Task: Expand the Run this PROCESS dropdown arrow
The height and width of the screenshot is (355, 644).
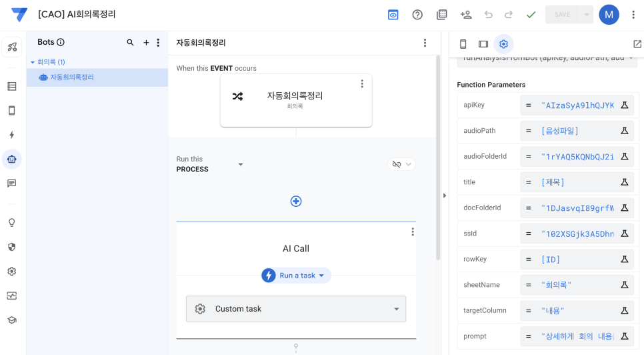Action: tap(241, 164)
